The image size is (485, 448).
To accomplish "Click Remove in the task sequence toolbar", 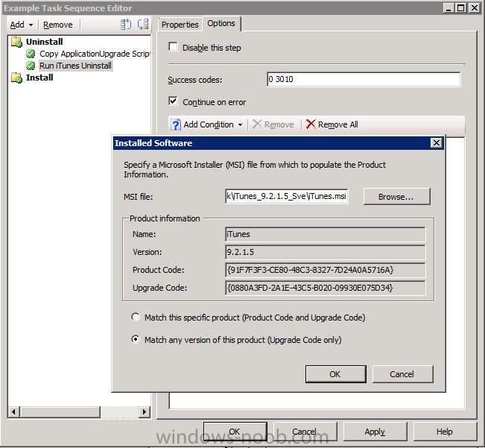I will tap(58, 25).
